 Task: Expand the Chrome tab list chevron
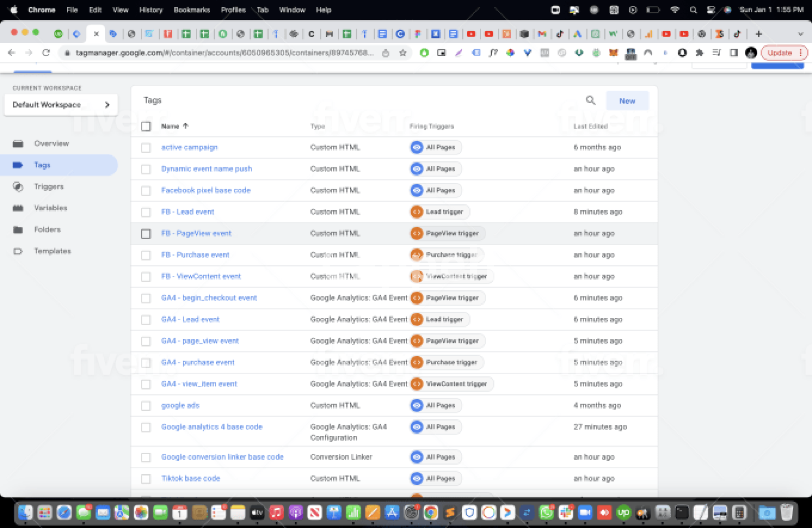point(800,34)
